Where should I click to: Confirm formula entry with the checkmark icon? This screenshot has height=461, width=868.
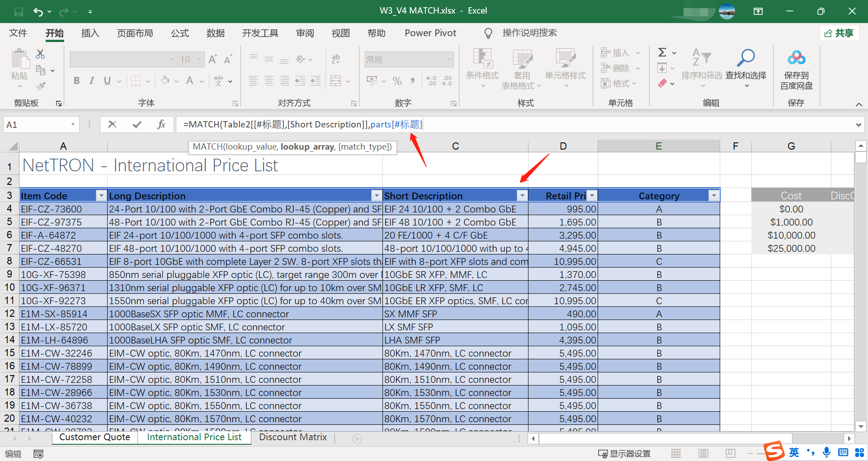pos(137,124)
